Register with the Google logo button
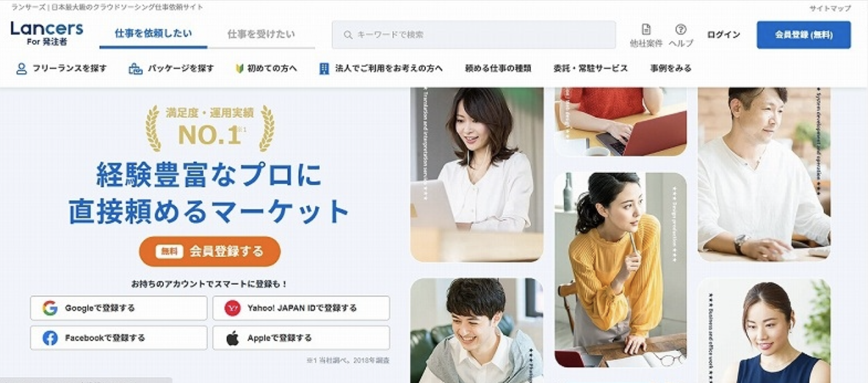The image size is (868, 383). click(118, 308)
